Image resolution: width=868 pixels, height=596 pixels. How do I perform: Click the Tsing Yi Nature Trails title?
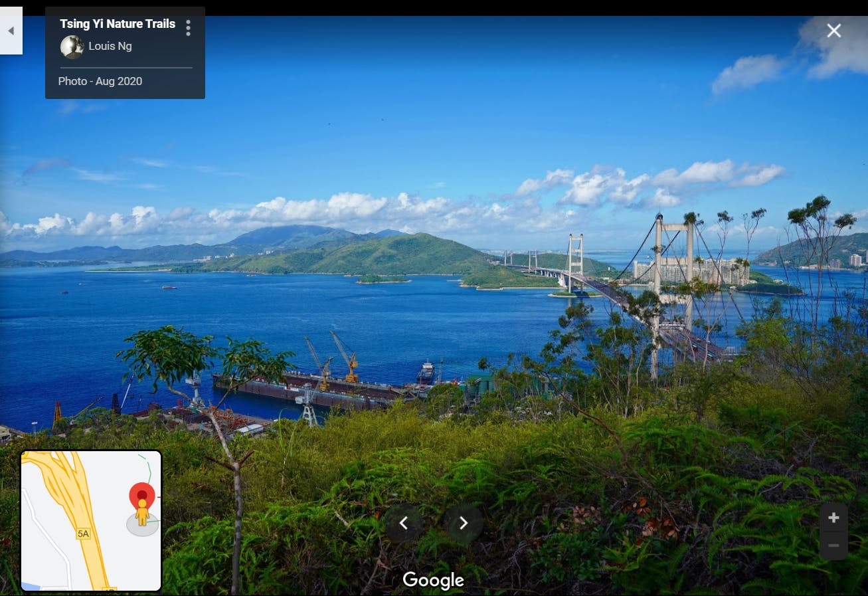(118, 24)
